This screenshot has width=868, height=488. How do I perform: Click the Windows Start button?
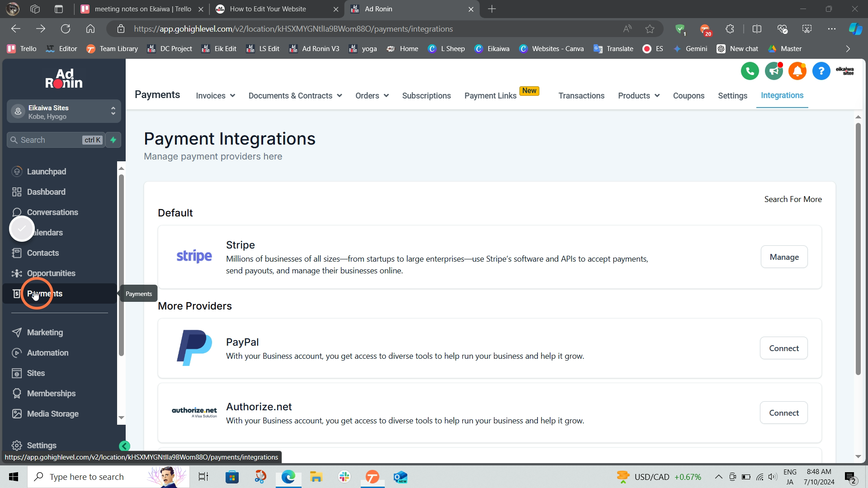point(14,477)
